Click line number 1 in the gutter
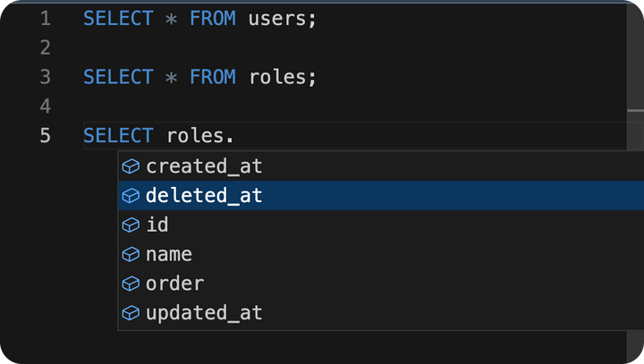The image size is (644, 364). (x=46, y=18)
